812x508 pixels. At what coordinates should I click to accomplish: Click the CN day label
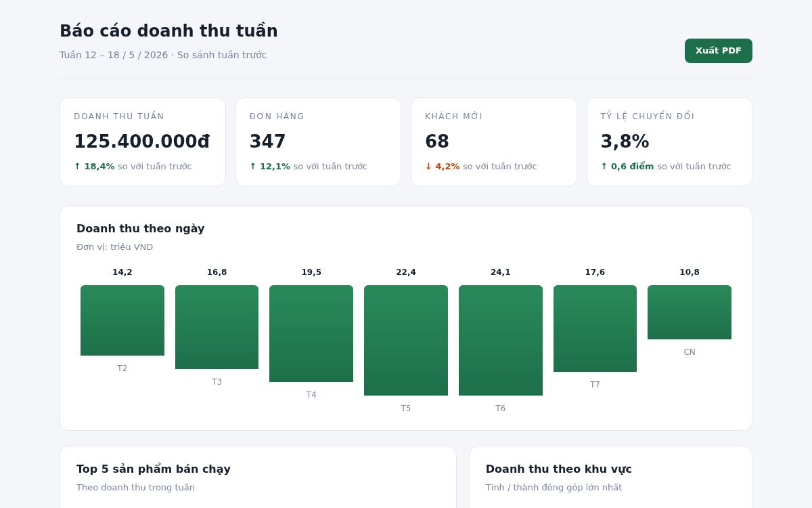690,352
